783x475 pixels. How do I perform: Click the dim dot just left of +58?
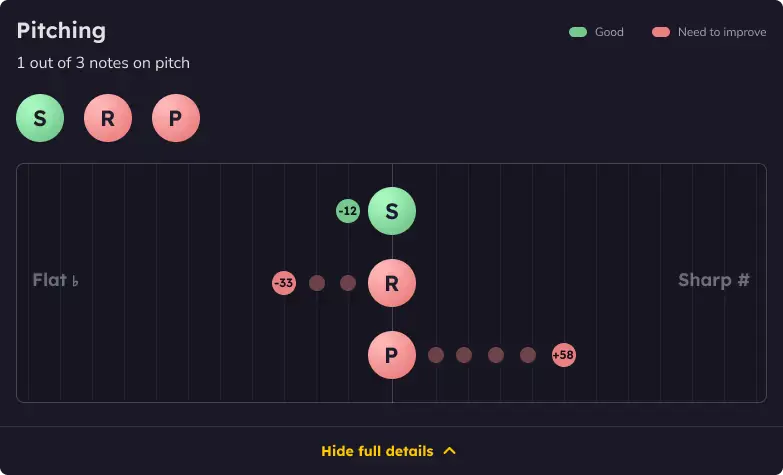pyautogui.click(x=528, y=355)
